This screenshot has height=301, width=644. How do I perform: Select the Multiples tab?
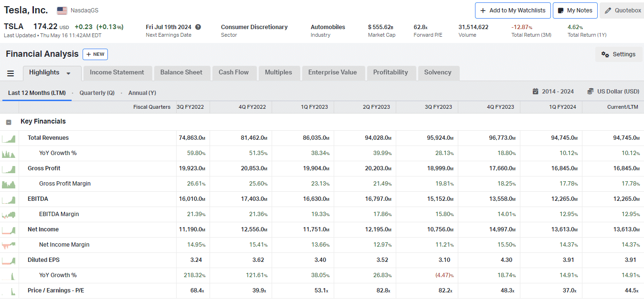(278, 73)
